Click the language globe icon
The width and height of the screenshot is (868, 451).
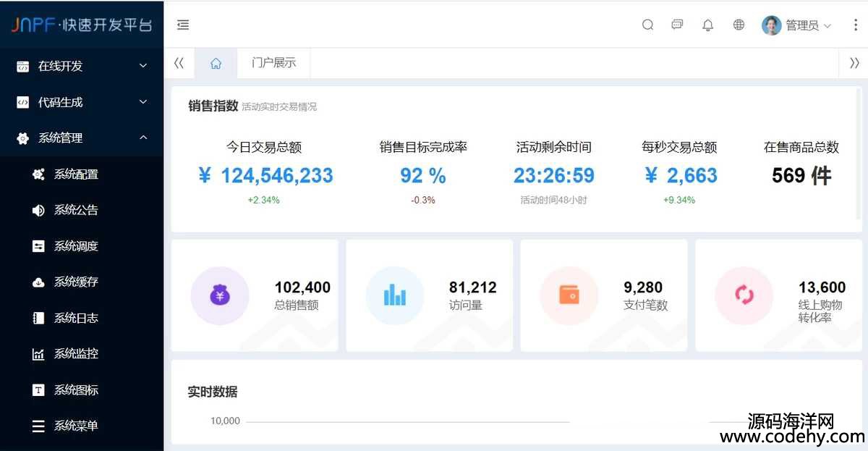(739, 25)
